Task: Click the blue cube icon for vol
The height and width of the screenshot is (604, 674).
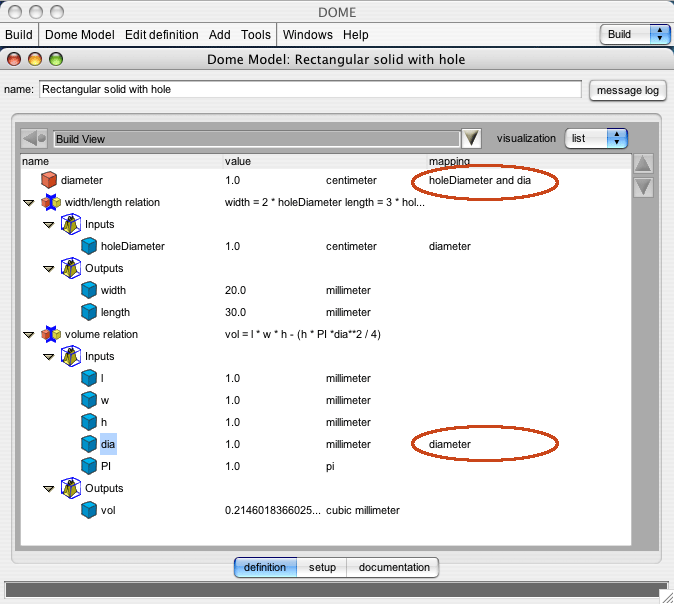Action: click(x=89, y=510)
